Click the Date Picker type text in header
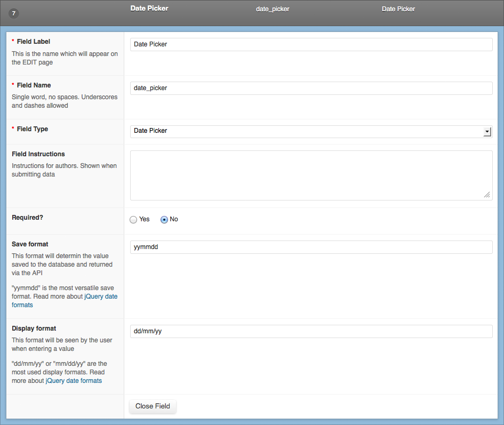Viewport: 504px width, 425px height. 398,9
